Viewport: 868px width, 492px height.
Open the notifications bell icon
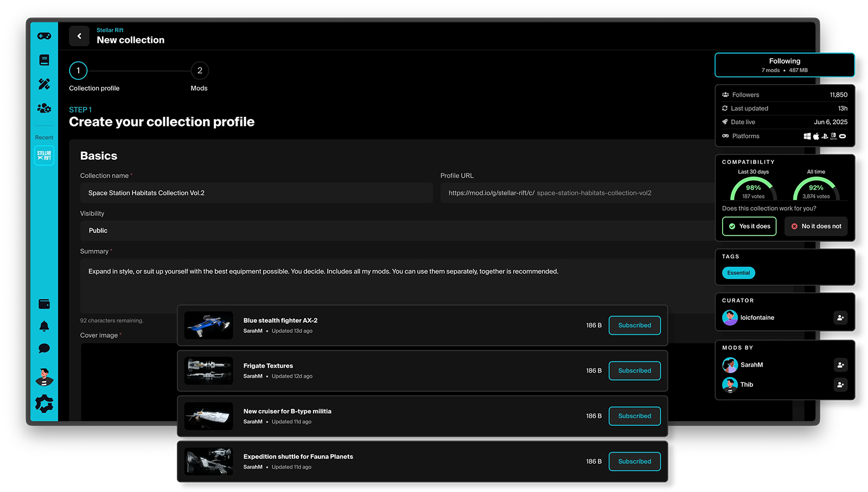click(44, 326)
